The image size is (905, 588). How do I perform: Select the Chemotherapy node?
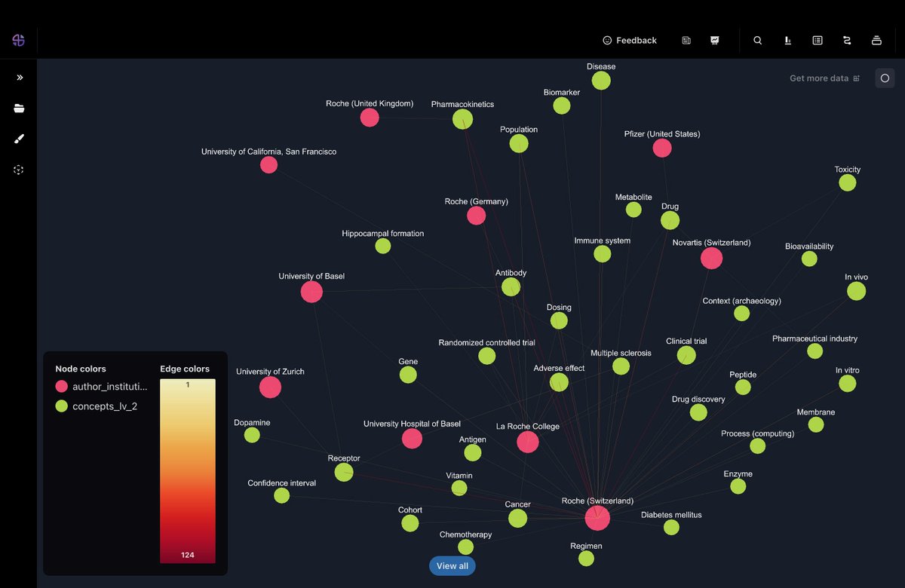coord(466,547)
